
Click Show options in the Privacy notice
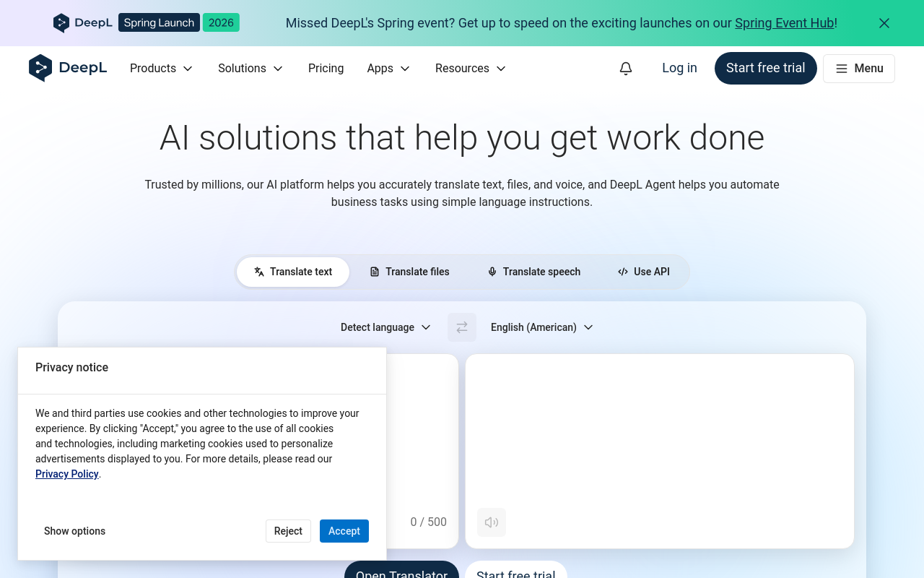click(74, 531)
